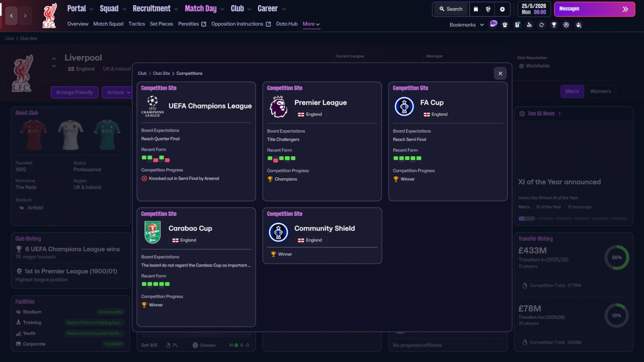The image size is (644, 362).
Task: Click the UEFA Champions League logo
Action: point(152,106)
